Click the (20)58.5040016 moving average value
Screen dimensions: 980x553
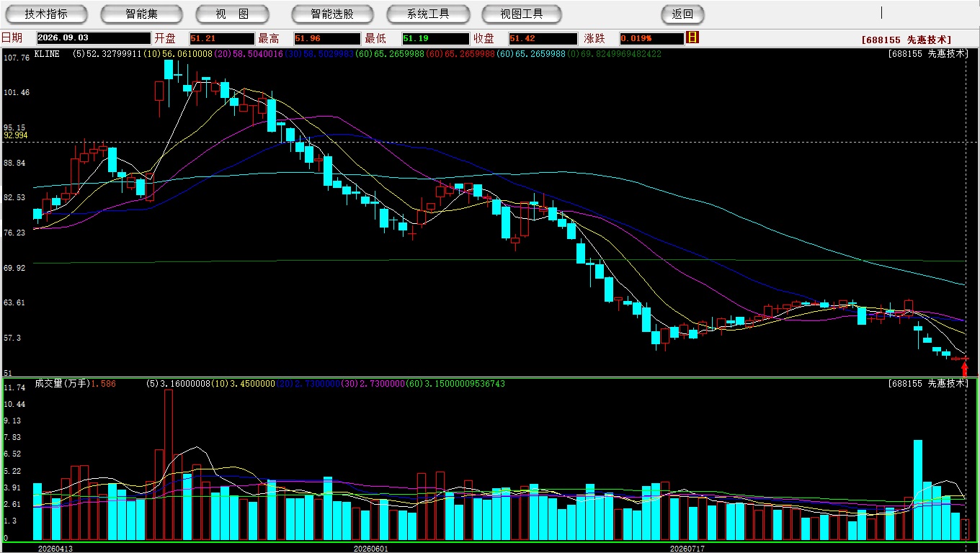[248, 54]
